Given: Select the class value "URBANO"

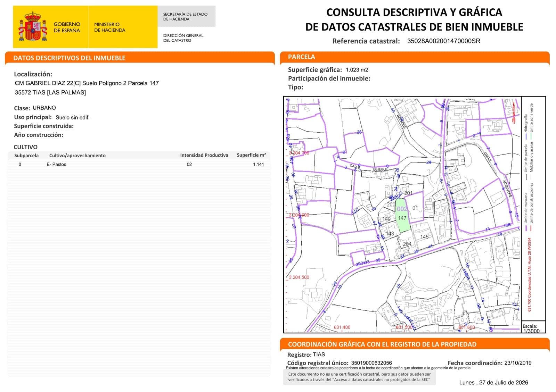Looking at the screenshot, I should pyautogui.click(x=44, y=108).
